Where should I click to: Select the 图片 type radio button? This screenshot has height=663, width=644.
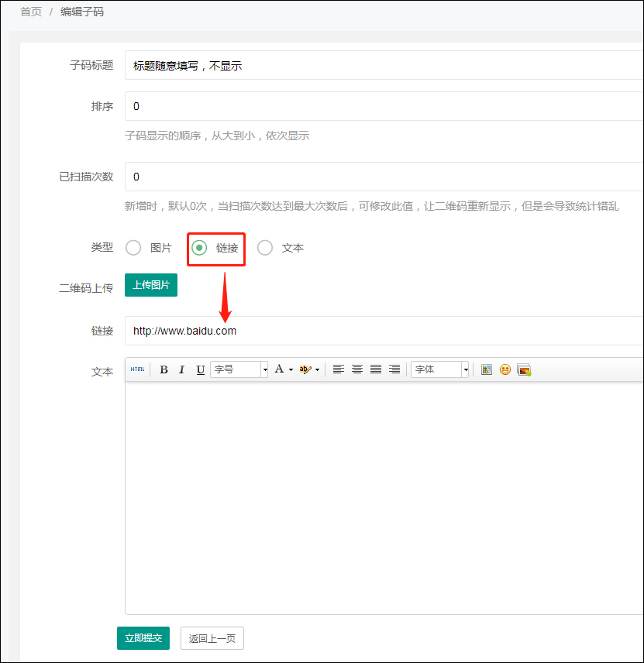pos(133,248)
